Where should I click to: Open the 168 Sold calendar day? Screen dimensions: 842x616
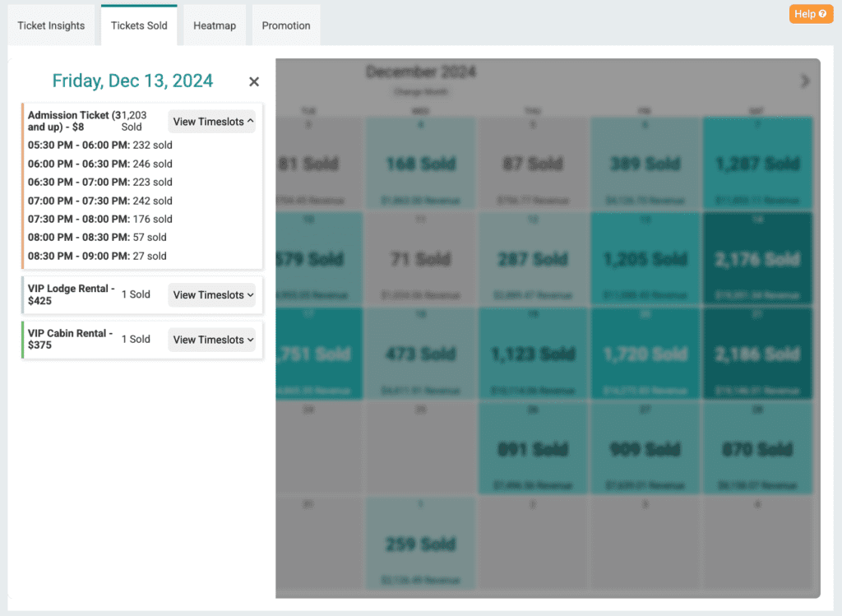(x=421, y=163)
